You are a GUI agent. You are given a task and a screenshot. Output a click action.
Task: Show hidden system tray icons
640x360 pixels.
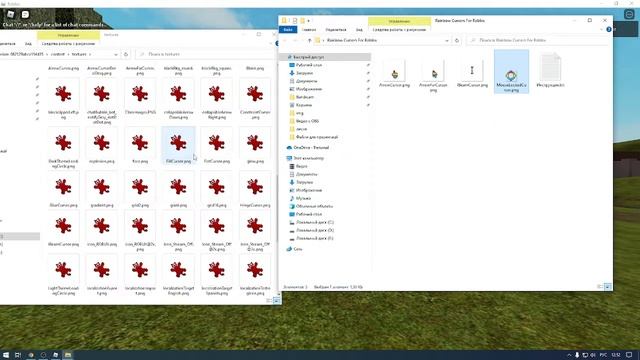569,355
